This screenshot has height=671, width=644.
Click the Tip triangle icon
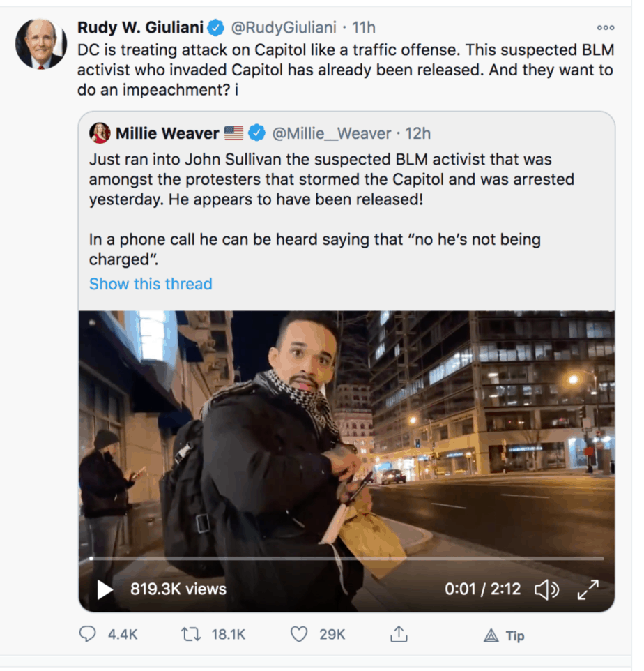[491, 635]
